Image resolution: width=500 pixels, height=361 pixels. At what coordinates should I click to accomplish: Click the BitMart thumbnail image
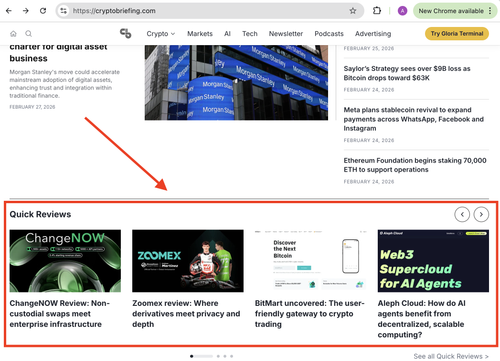[x=310, y=261]
